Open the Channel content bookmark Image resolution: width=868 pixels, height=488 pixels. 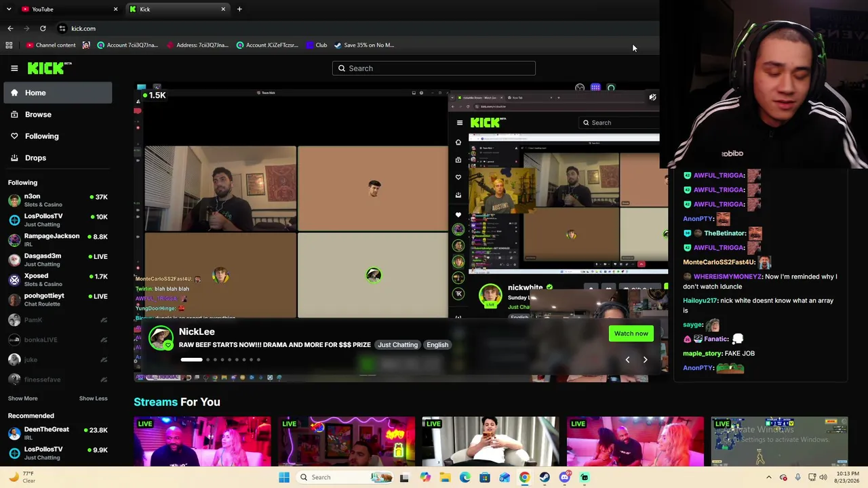click(51, 45)
